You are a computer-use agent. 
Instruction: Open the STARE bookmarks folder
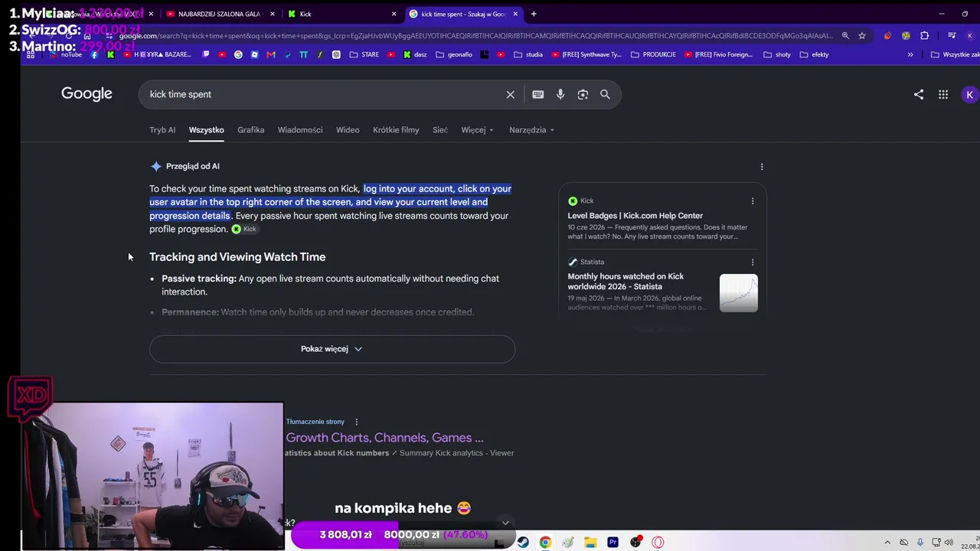click(364, 54)
